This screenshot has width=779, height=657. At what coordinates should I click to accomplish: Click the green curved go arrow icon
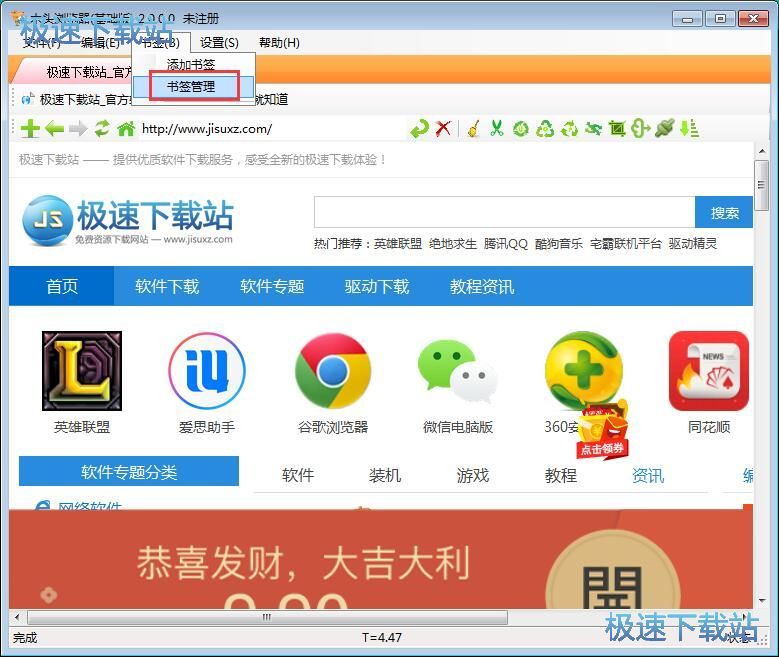click(419, 129)
